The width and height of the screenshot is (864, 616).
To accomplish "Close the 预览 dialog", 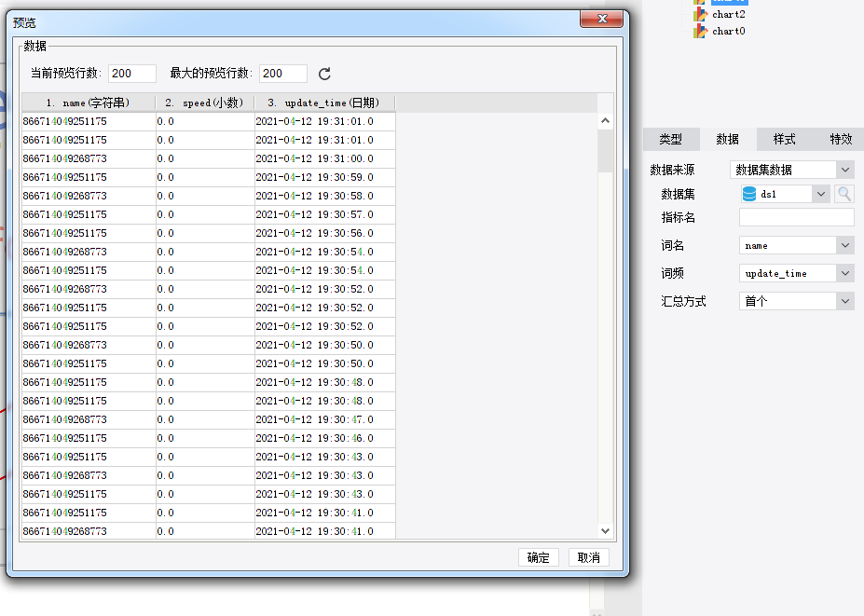I will coord(602,19).
